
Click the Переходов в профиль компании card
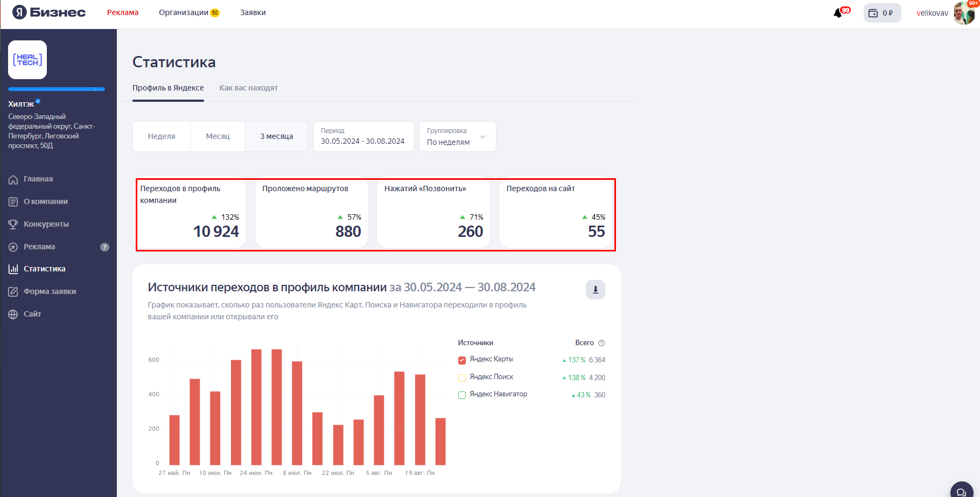tap(190, 214)
